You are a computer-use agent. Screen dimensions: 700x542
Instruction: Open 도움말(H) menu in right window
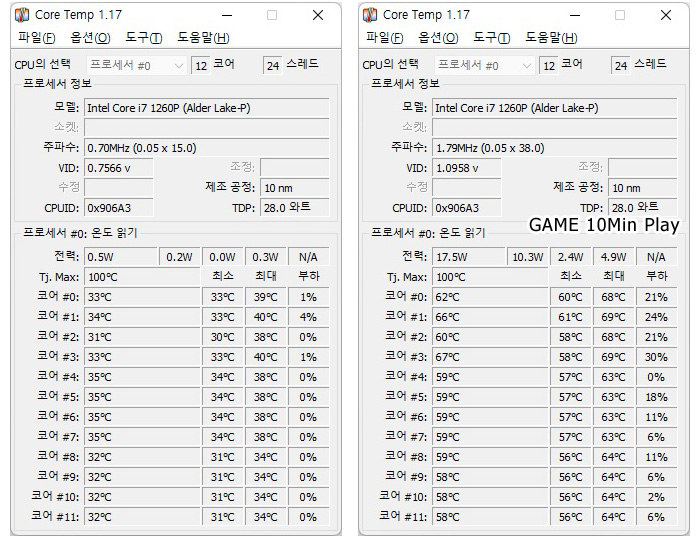click(x=552, y=38)
